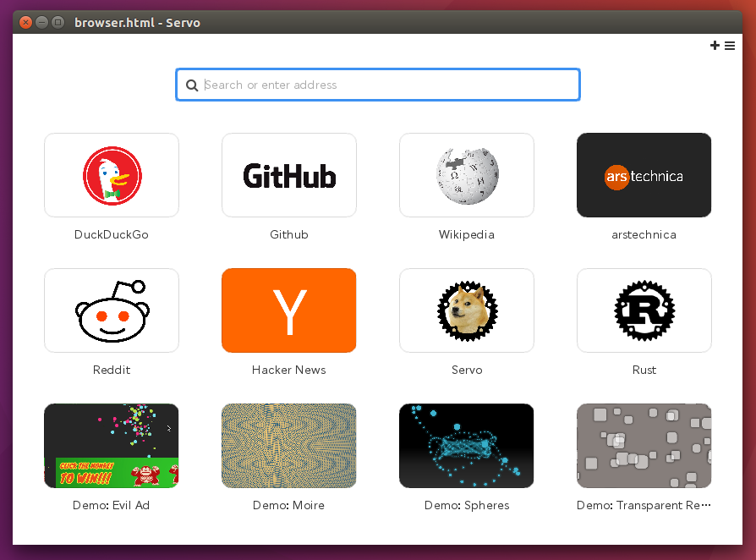Click the Demo: Evil Ad label

point(112,505)
